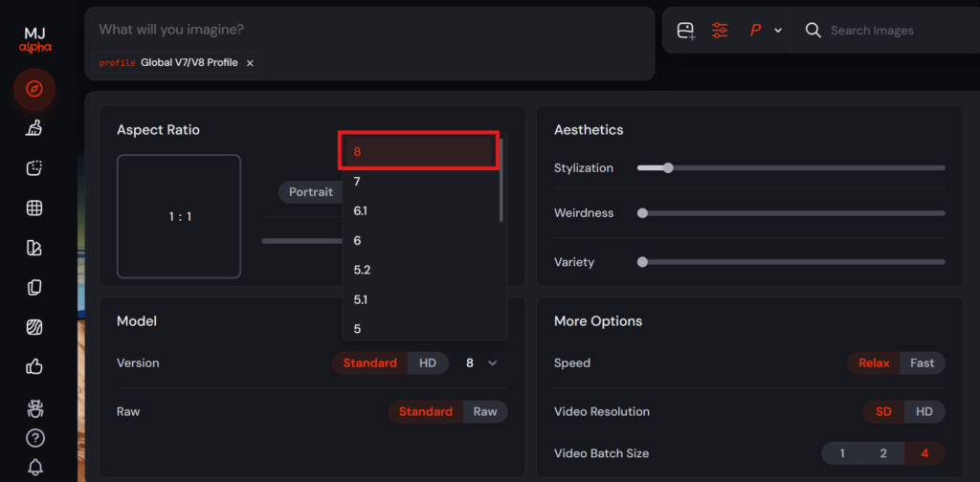
Task: Expand the Version 8 dropdown chevron
Action: coord(493,363)
